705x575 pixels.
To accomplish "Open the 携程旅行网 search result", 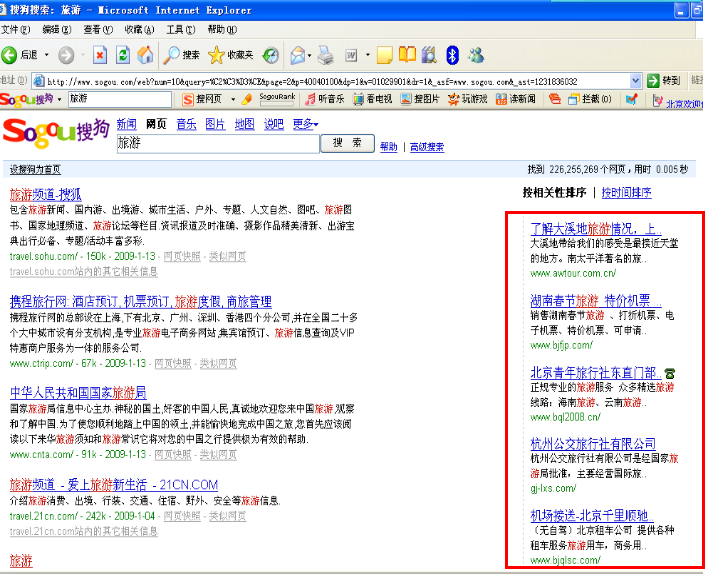I will tap(141, 302).
